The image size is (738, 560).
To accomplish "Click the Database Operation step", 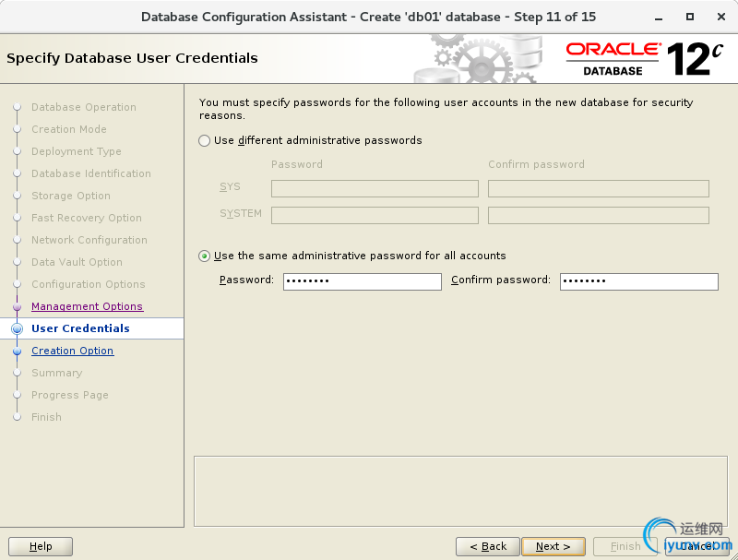I will click(x=84, y=107).
